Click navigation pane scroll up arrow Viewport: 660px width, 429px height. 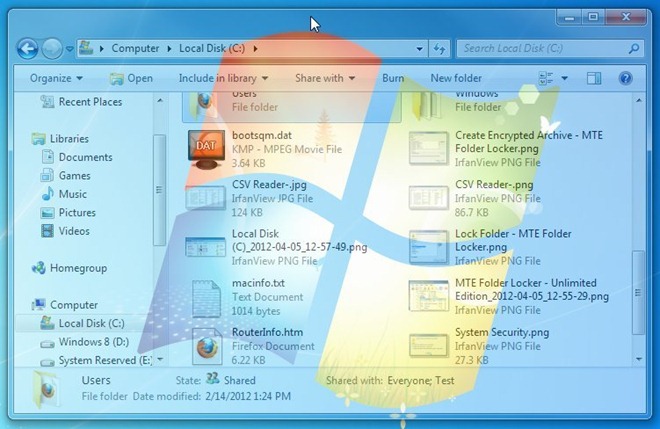click(160, 101)
